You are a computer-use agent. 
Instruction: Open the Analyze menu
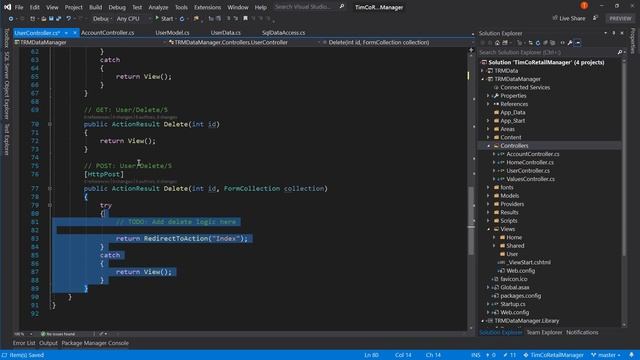[x=158, y=7]
